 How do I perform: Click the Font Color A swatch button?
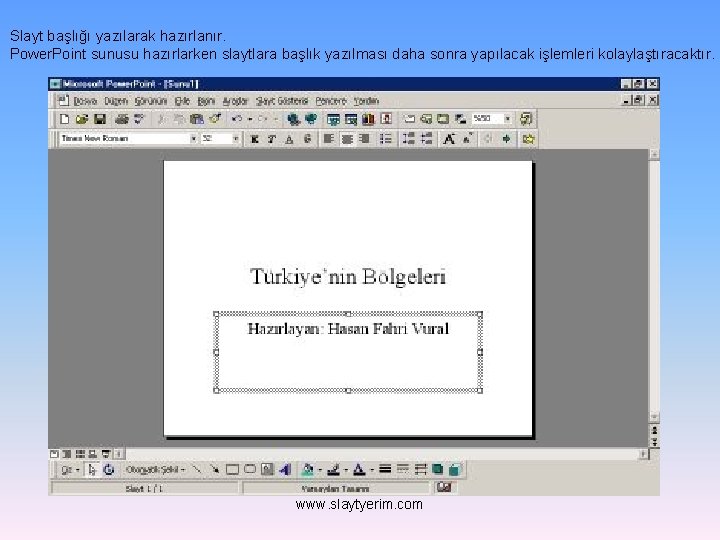pyautogui.click(x=360, y=469)
